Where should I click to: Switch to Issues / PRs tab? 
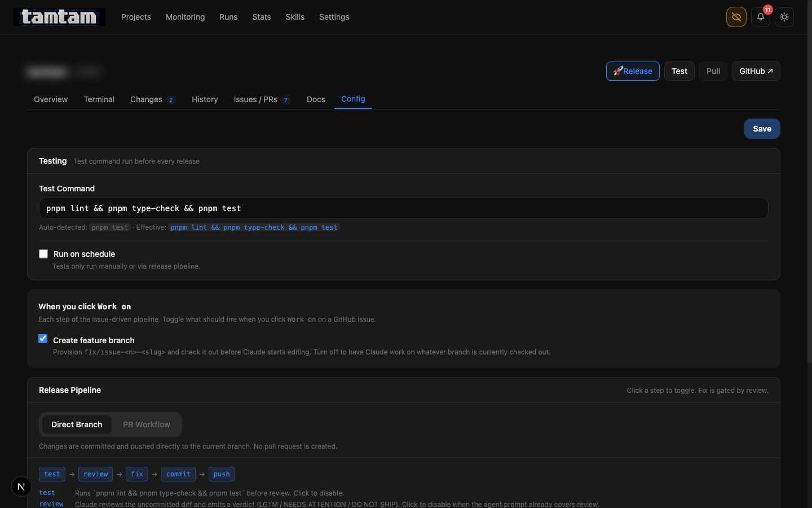262,99
